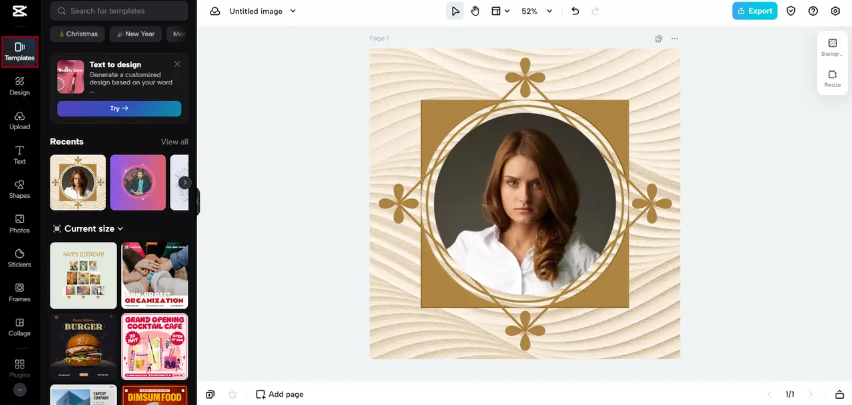This screenshot has height=405, width=852.
Task: Click the CapCut logo icon
Action: point(20,11)
